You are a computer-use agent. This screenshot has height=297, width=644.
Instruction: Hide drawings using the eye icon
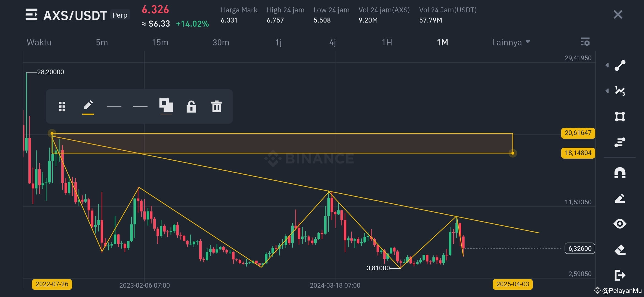click(x=620, y=224)
